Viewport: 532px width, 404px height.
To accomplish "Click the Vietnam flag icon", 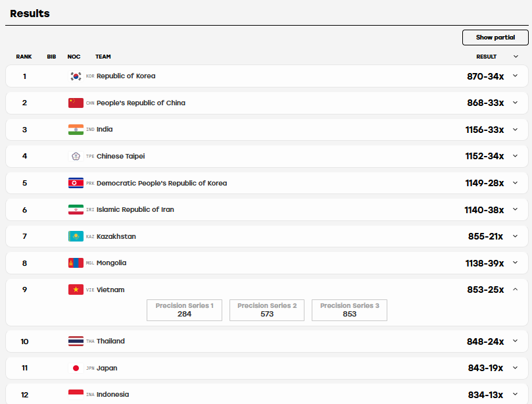I will pyautogui.click(x=76, y=290).
